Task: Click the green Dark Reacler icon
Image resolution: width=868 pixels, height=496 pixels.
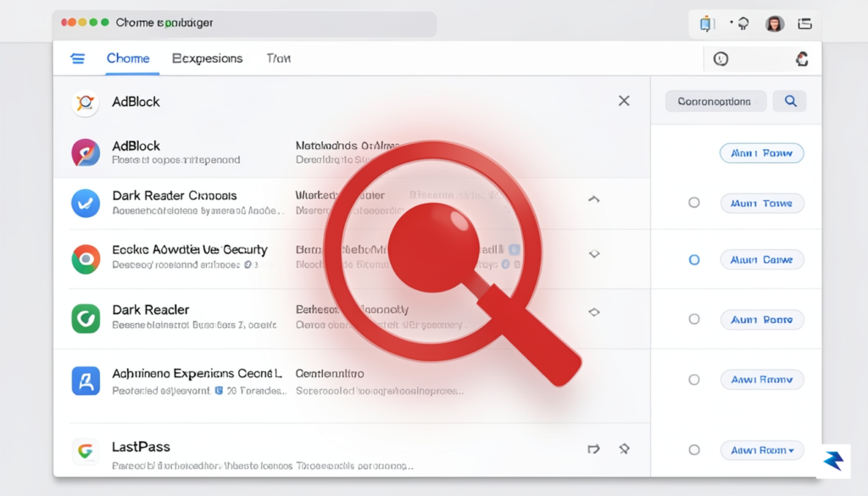Action: click(86, 318)
